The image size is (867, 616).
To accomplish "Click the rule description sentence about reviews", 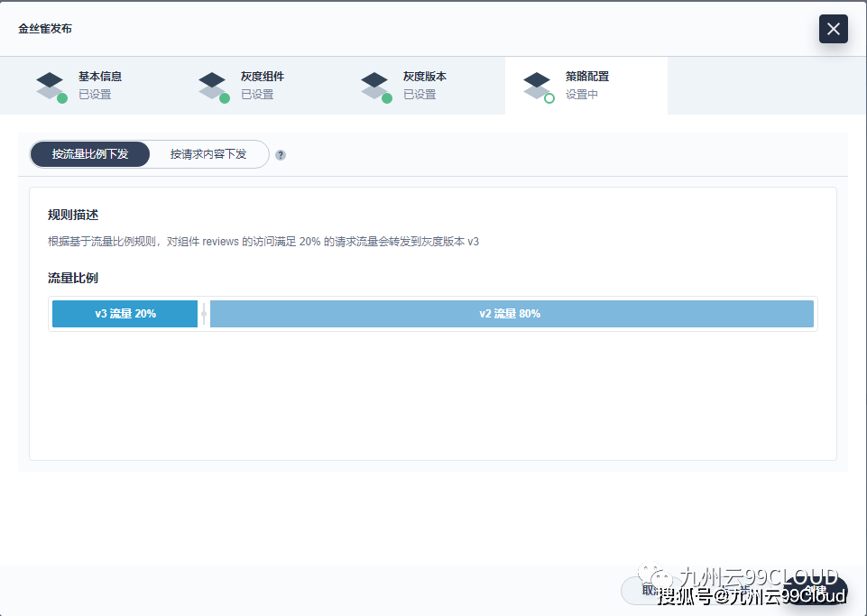I will (x=263, y=242).
